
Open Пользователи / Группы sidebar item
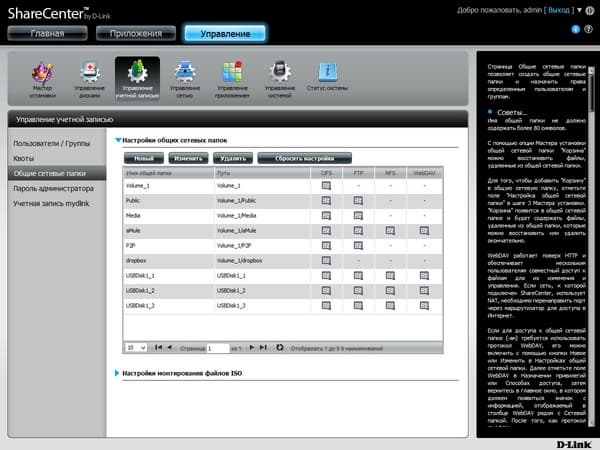click(x=52, y=143)
